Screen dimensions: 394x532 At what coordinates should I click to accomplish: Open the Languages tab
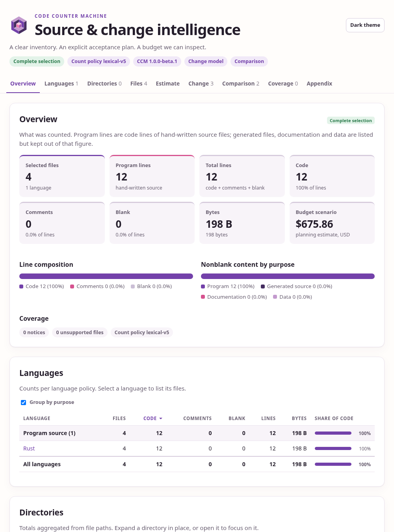click(x=61, y=84)
